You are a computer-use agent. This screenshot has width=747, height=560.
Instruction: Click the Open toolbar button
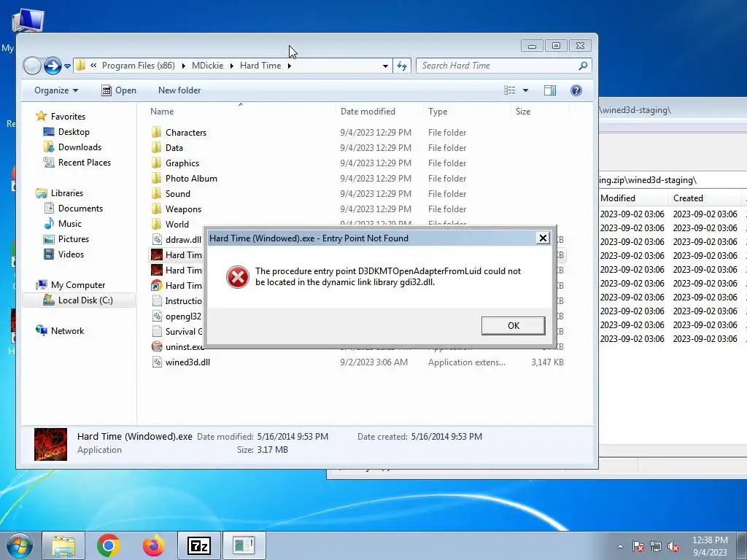[119, 90]
